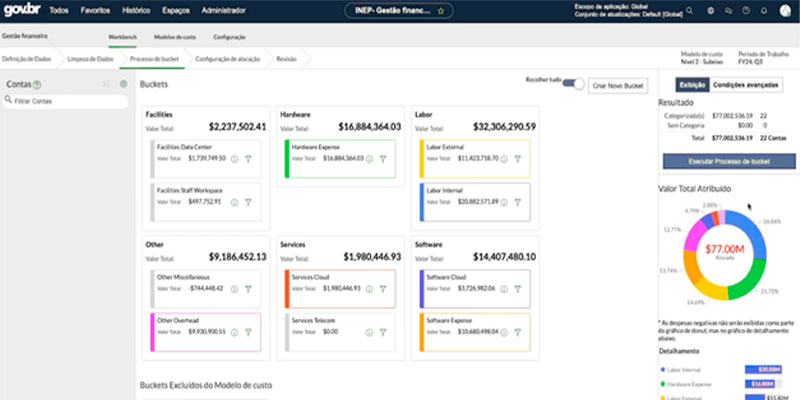The width and height of the screenshot is (800, 400).
Task: Open filter for Labor External bucket
Action: (x=517, y=159)
